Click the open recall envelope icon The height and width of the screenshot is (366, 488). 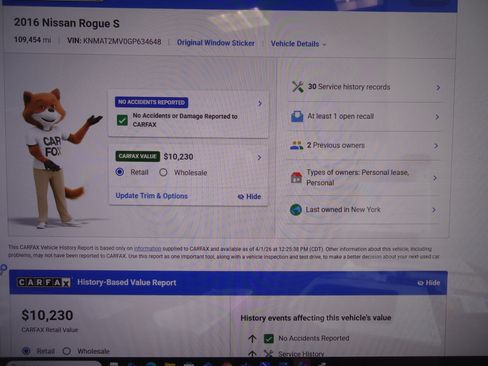click(x=297, y=116)
